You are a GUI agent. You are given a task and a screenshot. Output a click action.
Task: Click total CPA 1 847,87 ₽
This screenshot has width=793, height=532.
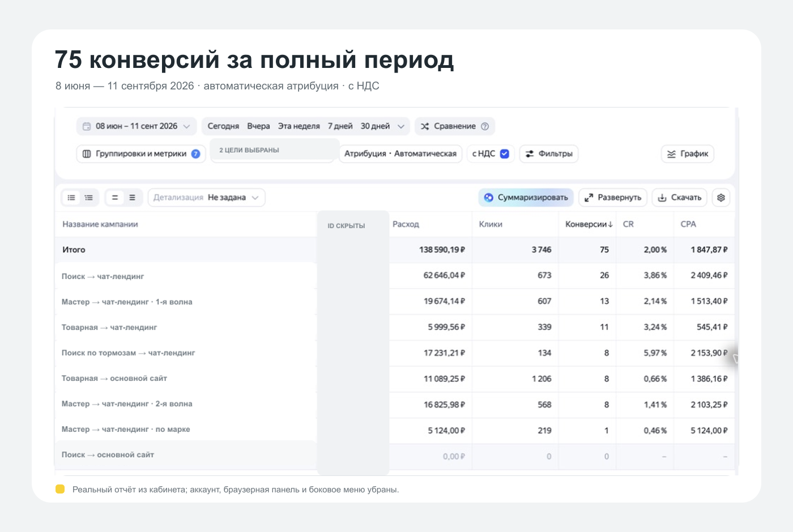709,250
